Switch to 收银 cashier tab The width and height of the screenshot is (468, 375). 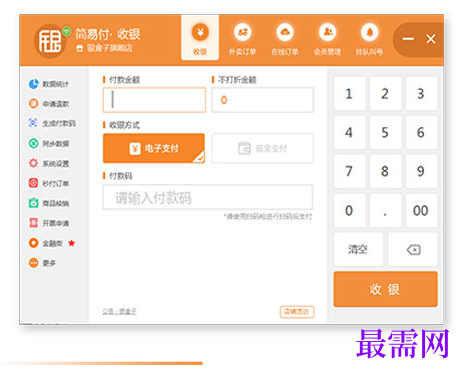click(x=200, y=38)
